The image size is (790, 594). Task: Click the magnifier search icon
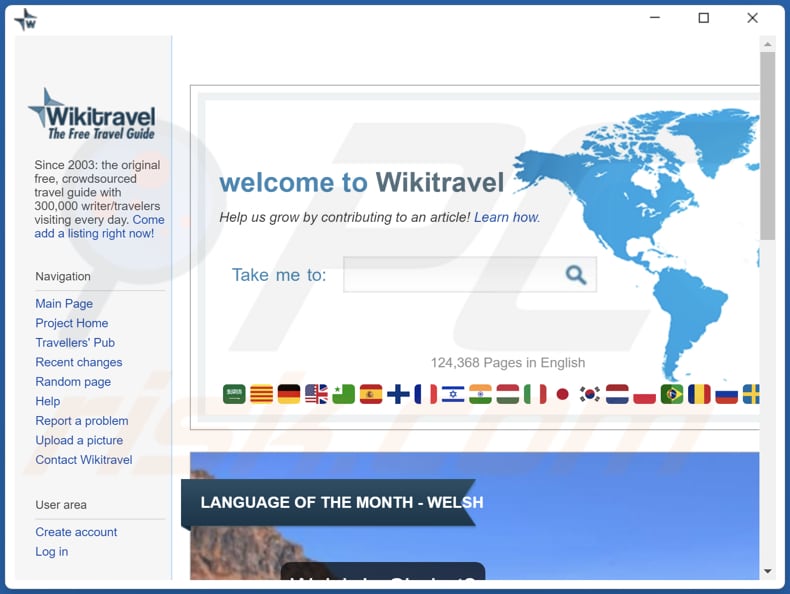(x=575, y=275)
